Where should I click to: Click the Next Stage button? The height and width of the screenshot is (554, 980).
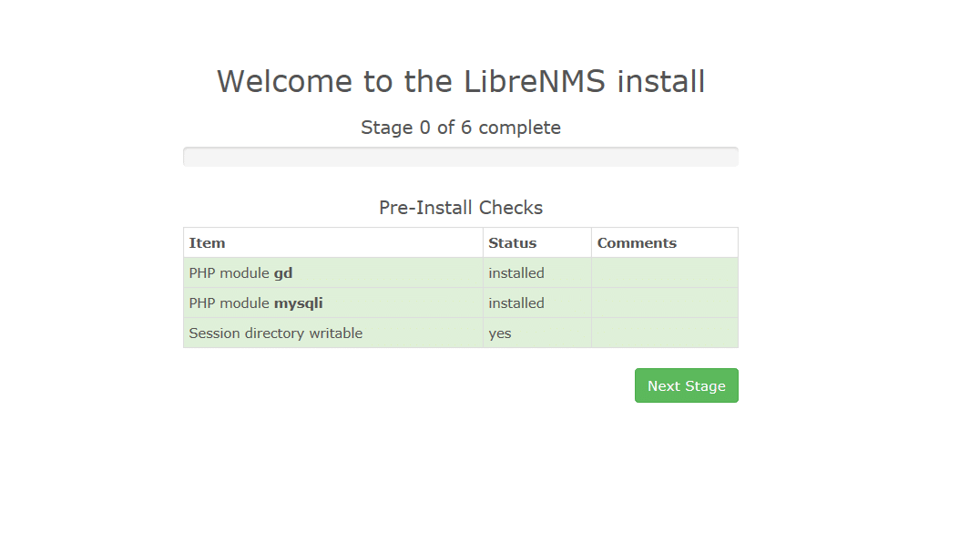click(x=686, y=385)
